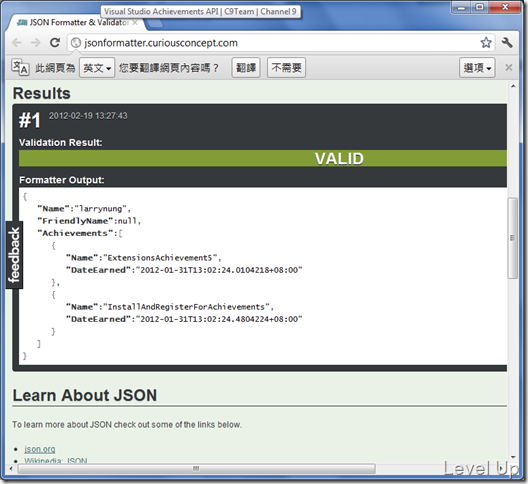Reload the page with the refresh icon
528x484 pixels.
pos(55,42)
